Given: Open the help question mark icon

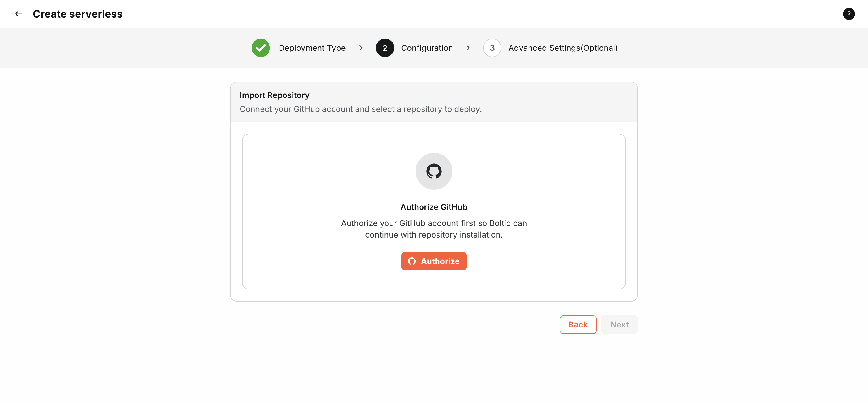Looking at the screenshot, I should pyautogui.click(x=849, y=14).
